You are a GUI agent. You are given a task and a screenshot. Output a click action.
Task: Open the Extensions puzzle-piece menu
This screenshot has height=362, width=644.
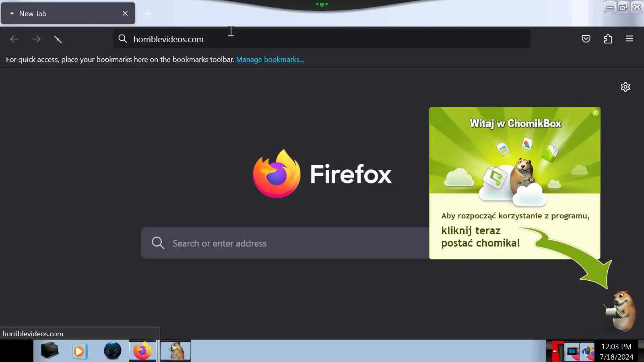click(x=608, y=39)
